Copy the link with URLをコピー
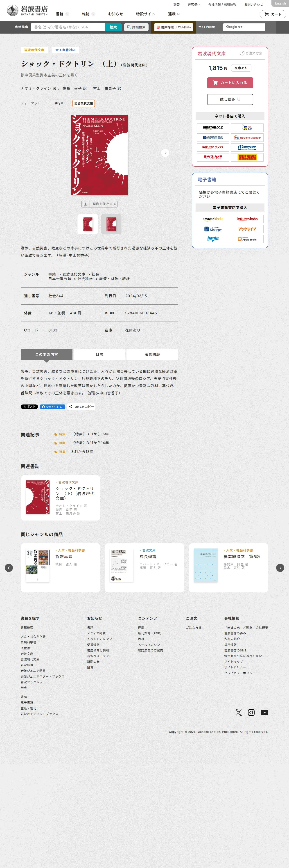Screen dimensions: 289x868 (x=81, y=407)
